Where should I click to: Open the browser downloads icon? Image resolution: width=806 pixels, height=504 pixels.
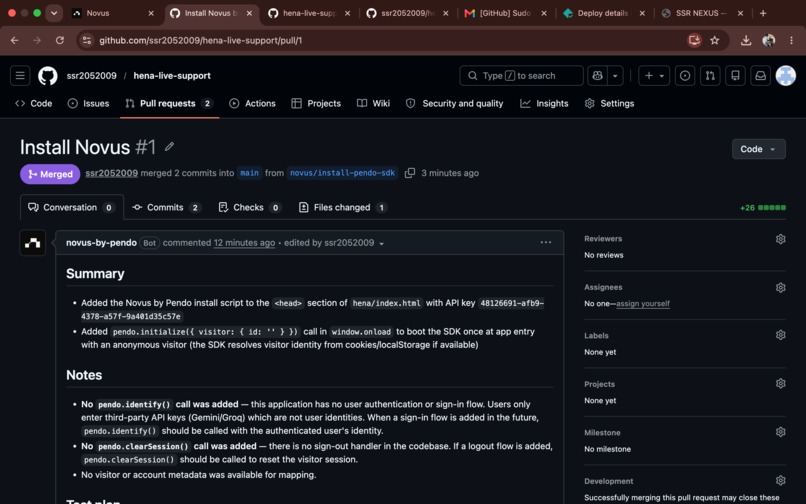(746, 40)
